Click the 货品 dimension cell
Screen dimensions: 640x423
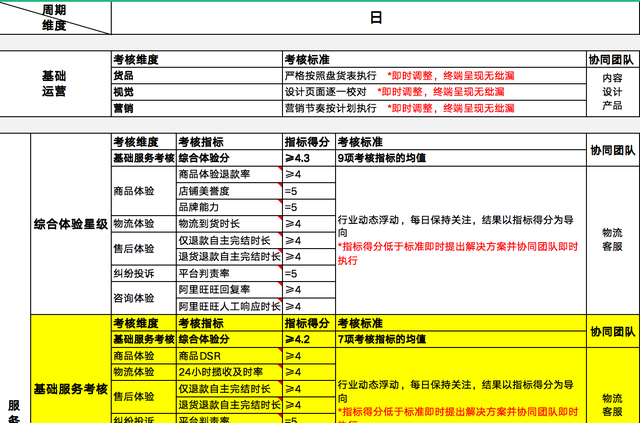coord(196,76)
